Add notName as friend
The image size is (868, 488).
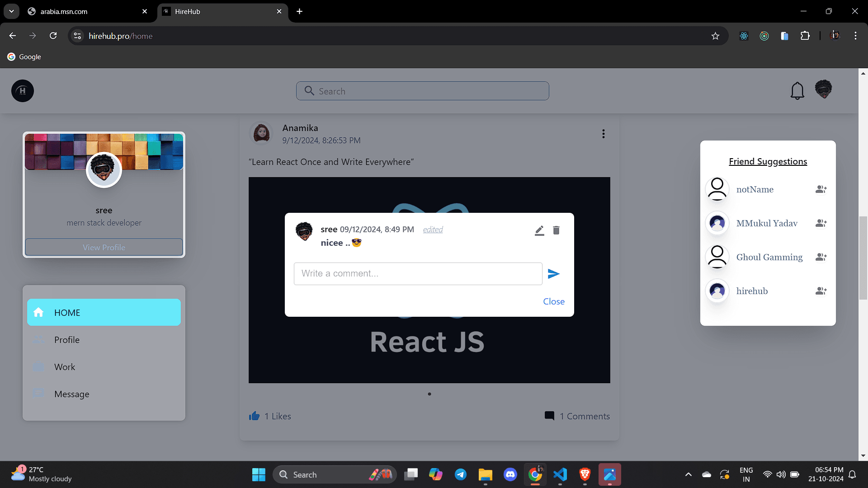point(821,189)
